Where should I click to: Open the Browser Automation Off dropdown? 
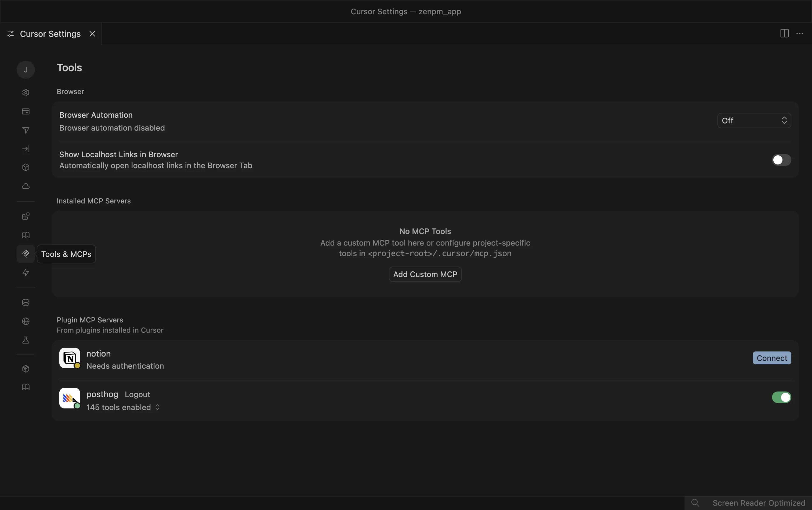tap(754, 120)
